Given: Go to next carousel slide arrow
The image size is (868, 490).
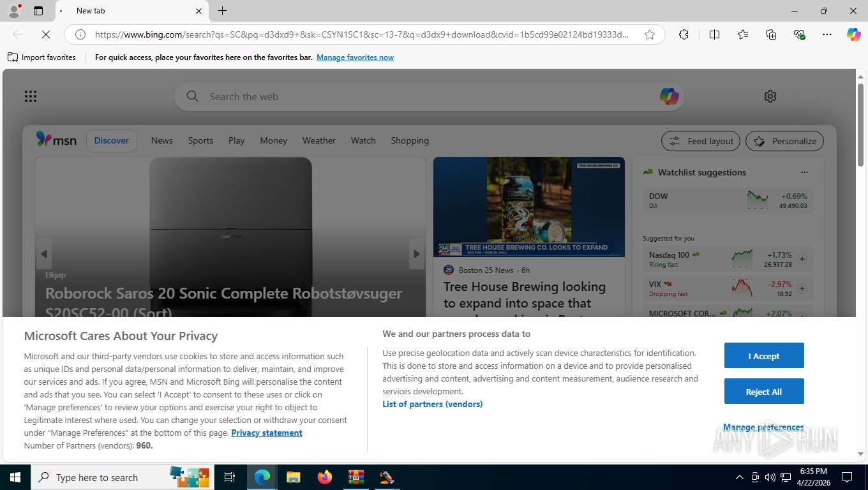Looking at the screenshot, I should point(416,254).
